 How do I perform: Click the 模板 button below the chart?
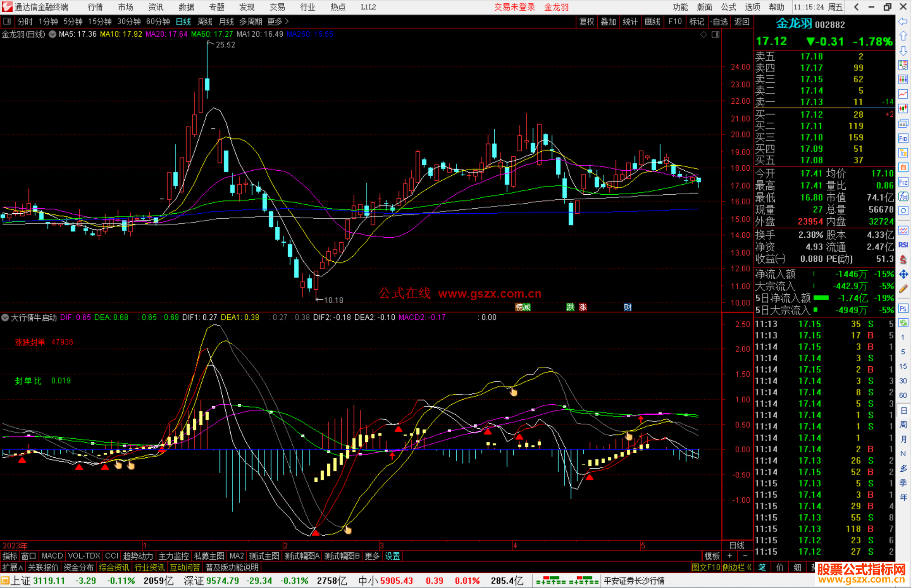[x=712, y=556]
